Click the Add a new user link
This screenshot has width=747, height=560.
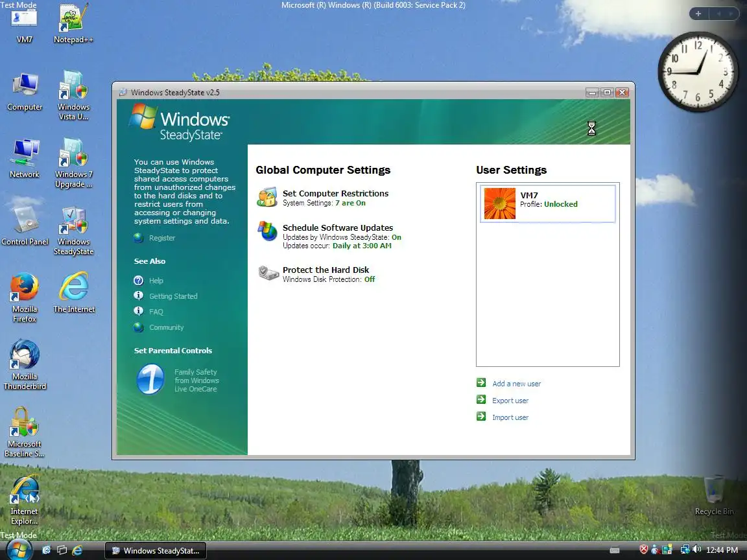(x=516, y=384)
